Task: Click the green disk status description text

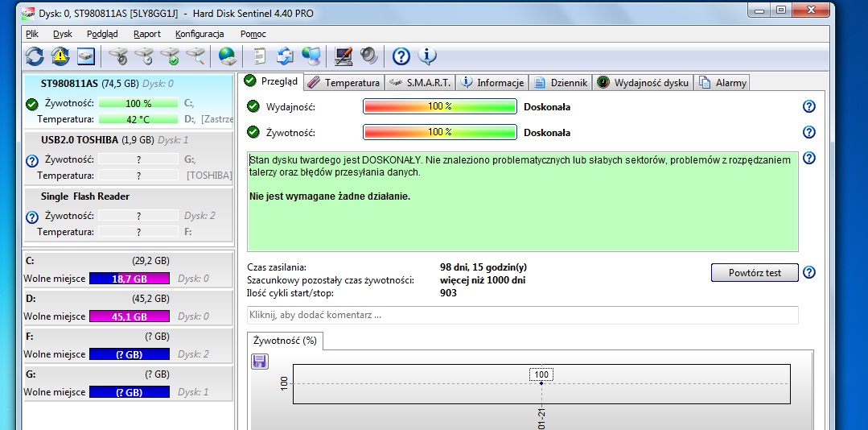Action: [x=523, y=201]
